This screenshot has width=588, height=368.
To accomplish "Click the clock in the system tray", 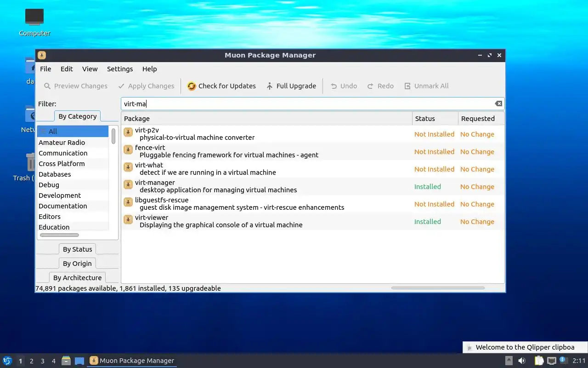I will click(x=579, y=361).
